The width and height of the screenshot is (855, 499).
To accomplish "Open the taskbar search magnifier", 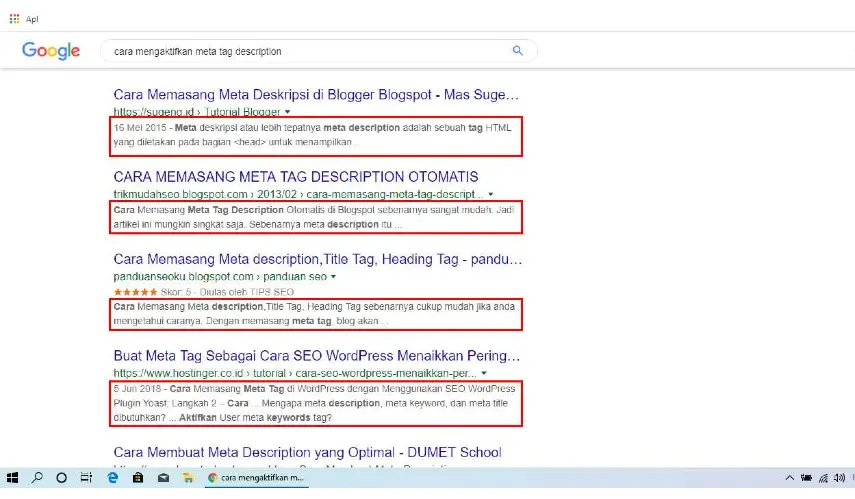I will tap(37, 478).
